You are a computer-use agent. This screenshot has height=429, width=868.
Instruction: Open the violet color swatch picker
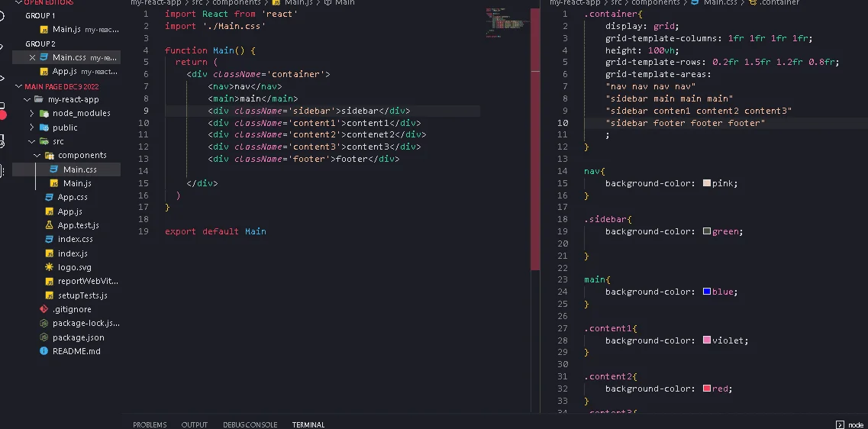pyautogui.click(x=706, y=340)
